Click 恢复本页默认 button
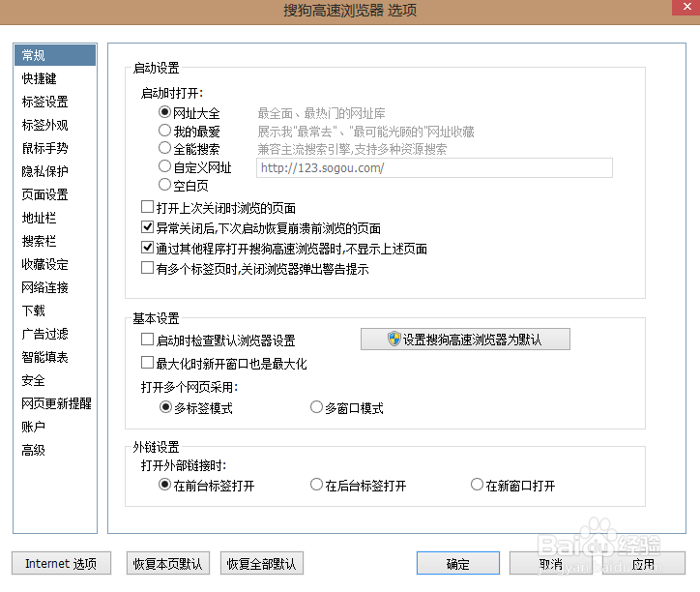The height and width of the screenshot is (592, 700). (x=168, y=563)
